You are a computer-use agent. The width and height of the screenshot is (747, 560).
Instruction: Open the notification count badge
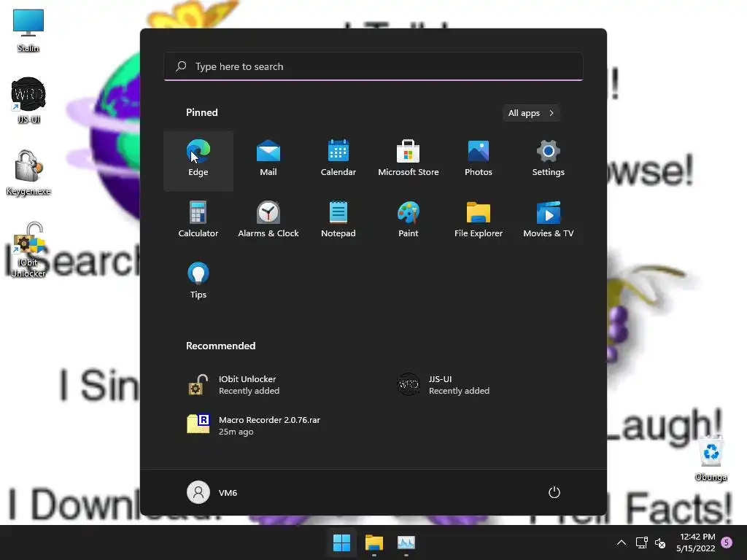point(727,542)
